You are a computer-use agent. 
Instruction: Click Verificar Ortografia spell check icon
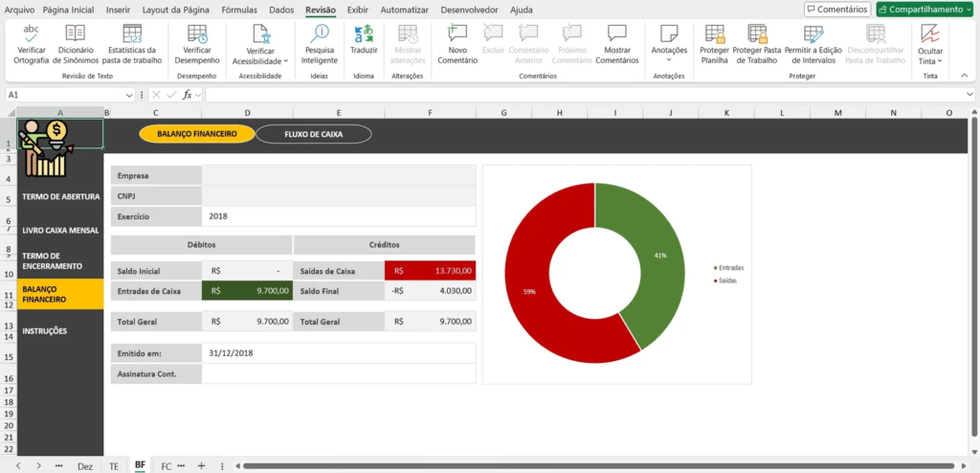[x=31, y=34]
